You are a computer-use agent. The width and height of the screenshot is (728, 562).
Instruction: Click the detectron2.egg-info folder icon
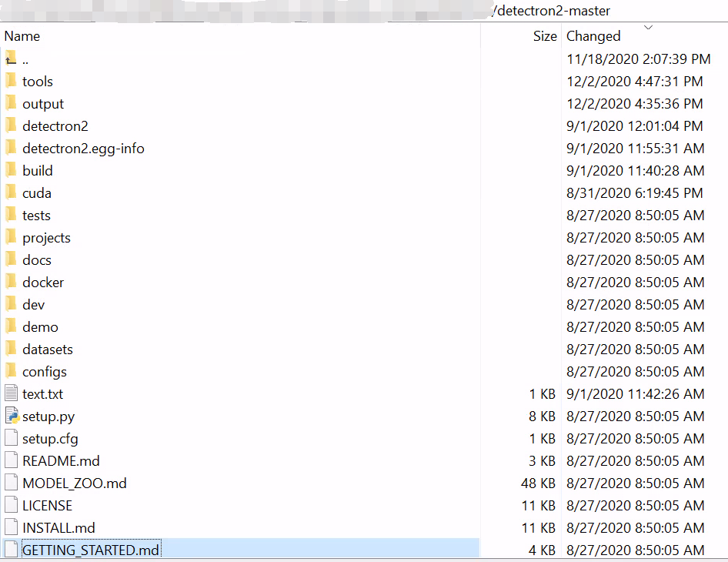click(11, 148)
